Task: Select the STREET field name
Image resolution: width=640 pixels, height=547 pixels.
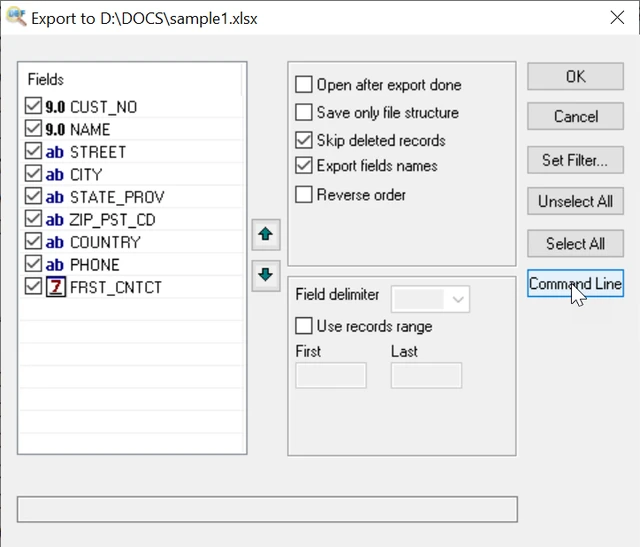Action: 98,152
